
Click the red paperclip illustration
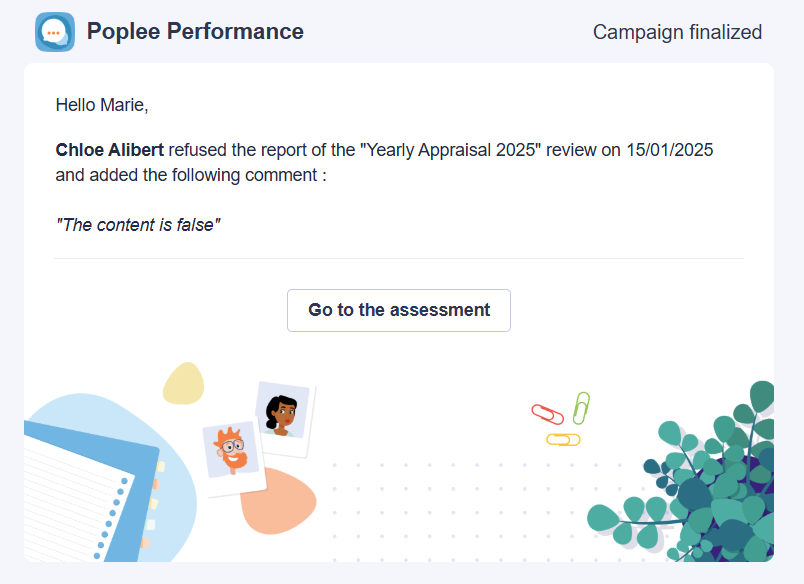[x=547, y=414]
